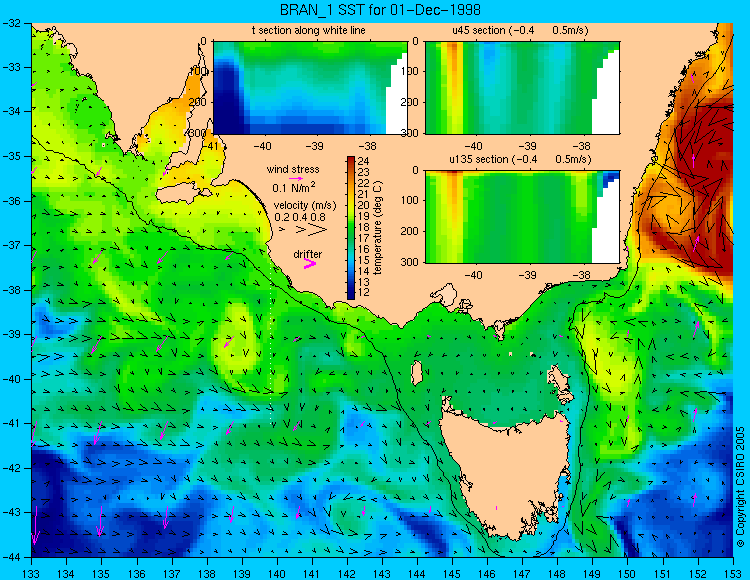
Task: Click main map latitude label '-44'
Action: 12,557
